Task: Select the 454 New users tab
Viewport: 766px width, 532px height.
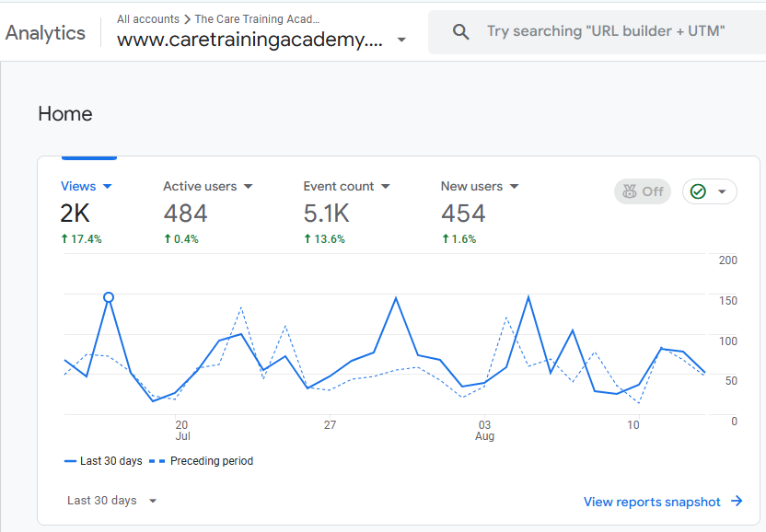Action: pyautogui.click(x=462, y=214)
